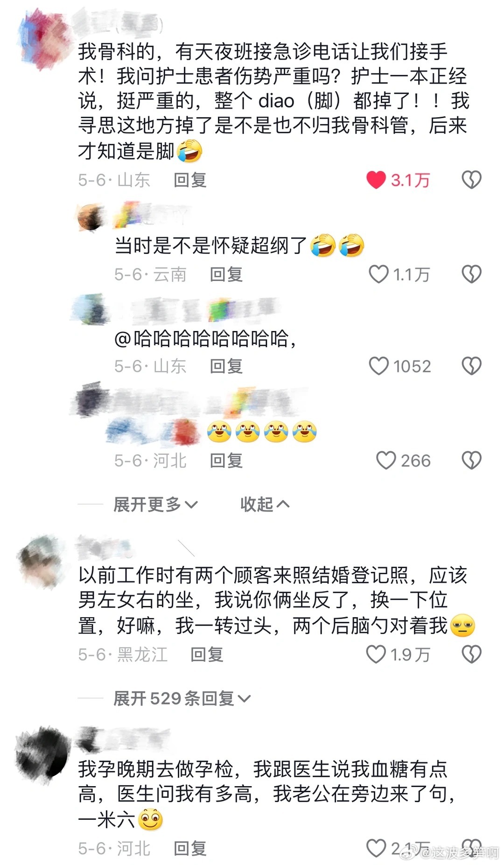This screenshot has height=865, width=504.
Task: Dislike the 黑龙江 comment with broken heart
Action: tap(471, 654)
